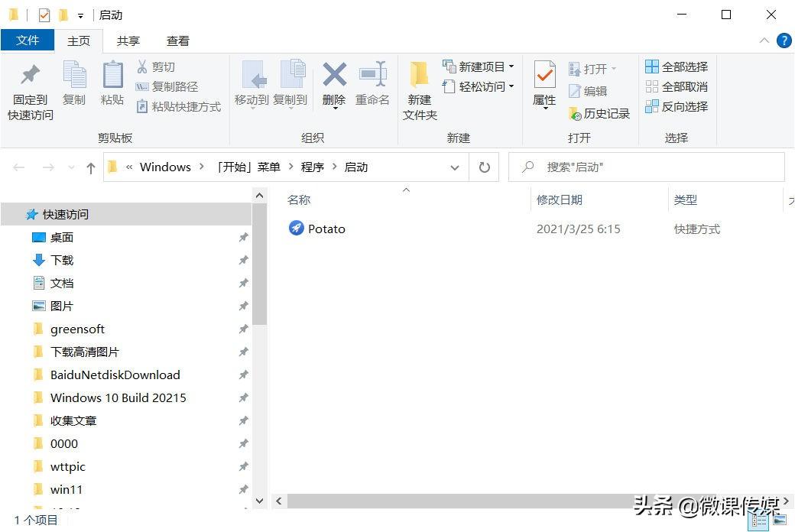This screenshot has height=532, width=795.
Task: Click the horizontal scrollbar left arrow
Action: [279, 501]
